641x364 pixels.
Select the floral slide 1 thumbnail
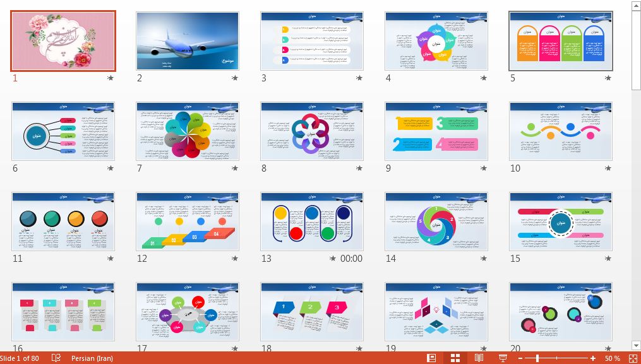[x=63, y=41]
